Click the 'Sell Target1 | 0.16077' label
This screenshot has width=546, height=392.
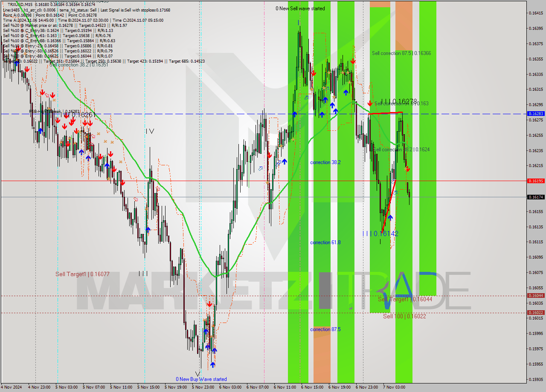coord(82,274)
